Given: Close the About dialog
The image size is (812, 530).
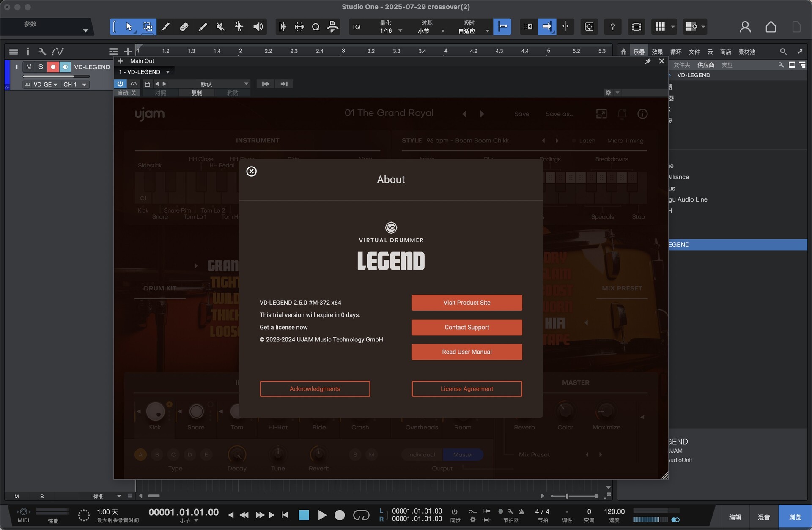Looking at the screenshot, I should point(252,171).
